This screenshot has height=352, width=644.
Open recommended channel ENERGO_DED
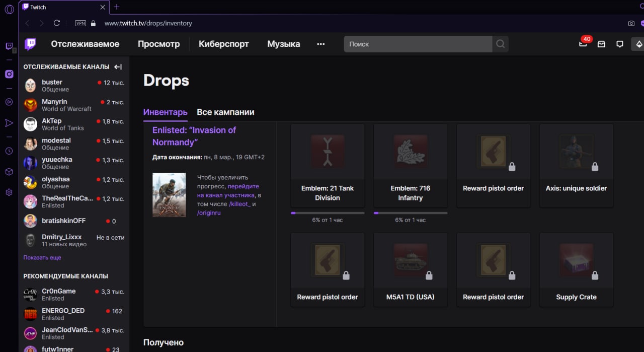coord(74,314)
